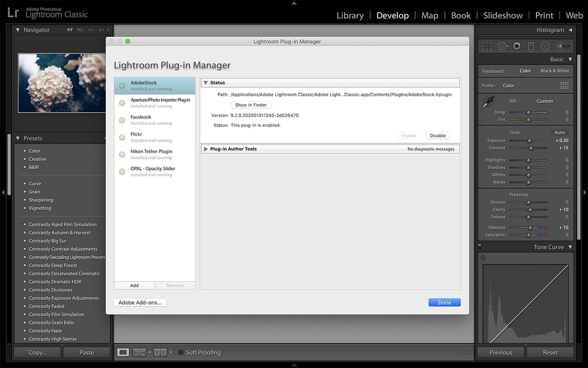The height and width of the screenshot is (368, 588).
Task: Select the Red Eye Correction tool
Action: [517, 46]
